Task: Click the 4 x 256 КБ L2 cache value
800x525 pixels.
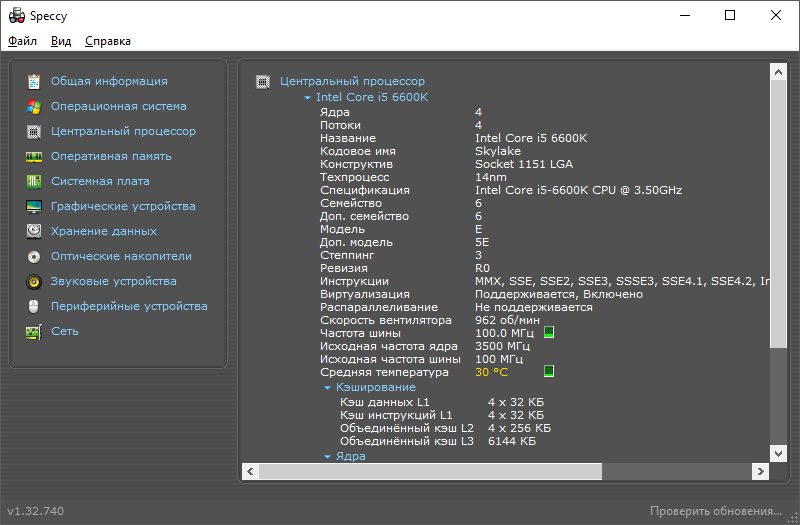Action: 519,428
